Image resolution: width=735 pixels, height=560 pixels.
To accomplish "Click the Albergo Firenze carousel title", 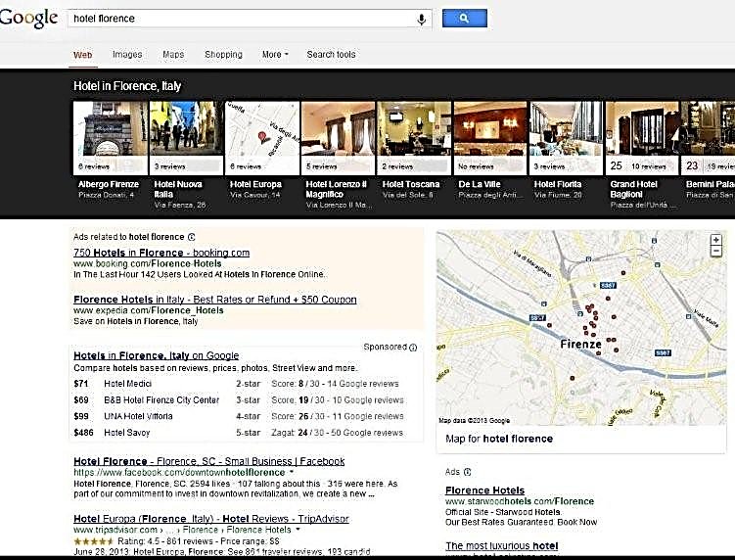I will point(109,184).
